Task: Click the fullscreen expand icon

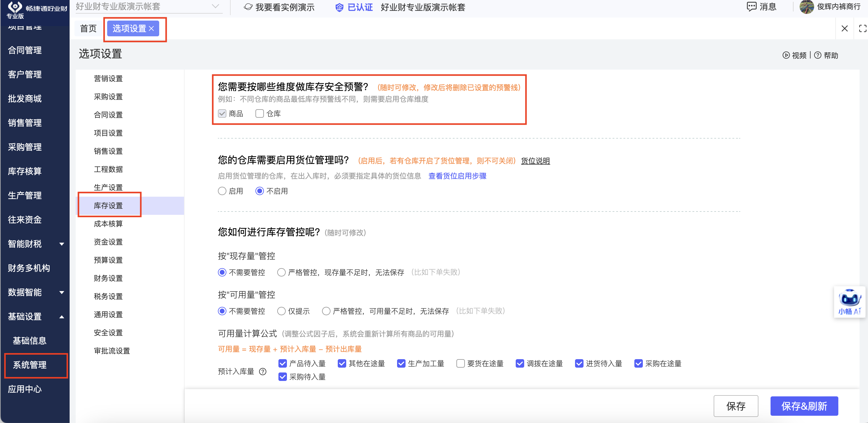Action: click(862, 29)
